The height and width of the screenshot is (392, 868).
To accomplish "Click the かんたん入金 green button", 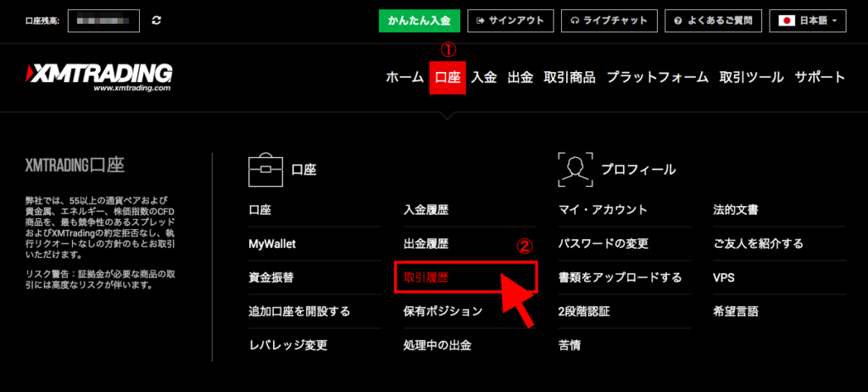I will pyautogui.click(x=420, y=21).
